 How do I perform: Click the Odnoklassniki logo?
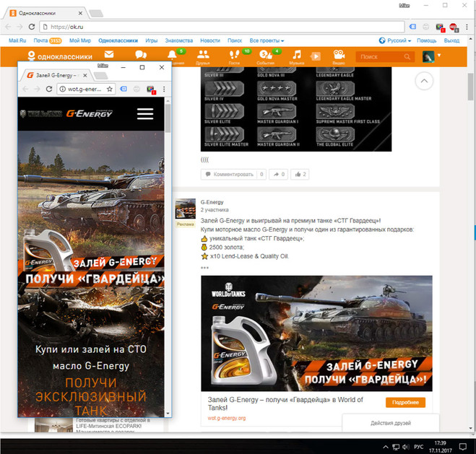pyautogui.click(x=60, y=56)
